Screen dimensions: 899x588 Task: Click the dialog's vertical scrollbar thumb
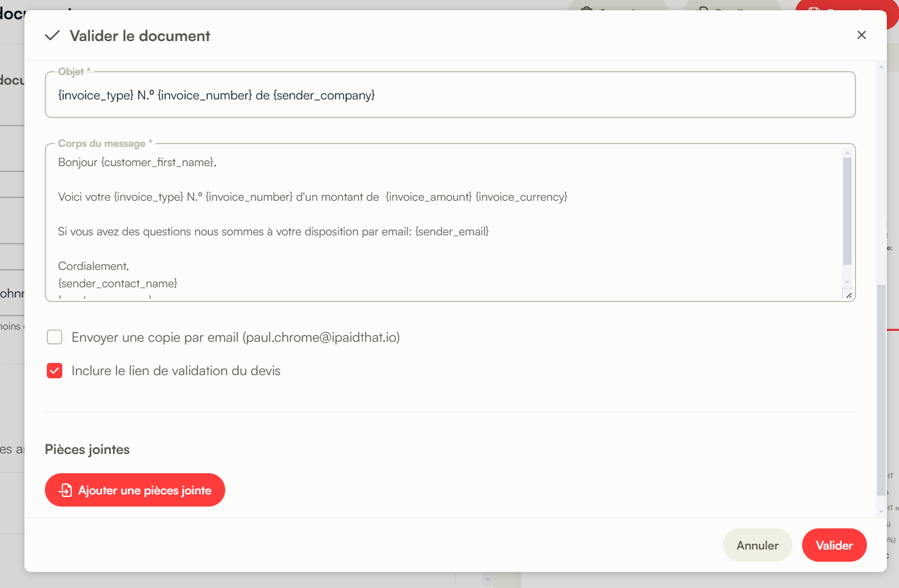tap(881, 390)
